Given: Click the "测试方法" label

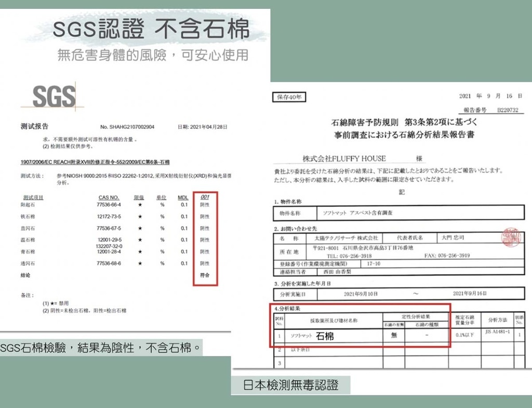Looking at the screenshot, I should (x=32, y=176).
